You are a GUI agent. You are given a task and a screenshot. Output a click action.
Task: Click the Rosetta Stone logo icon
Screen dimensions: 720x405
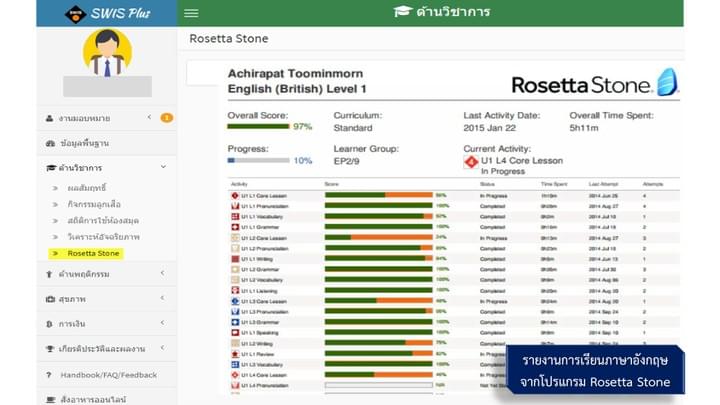667,82
